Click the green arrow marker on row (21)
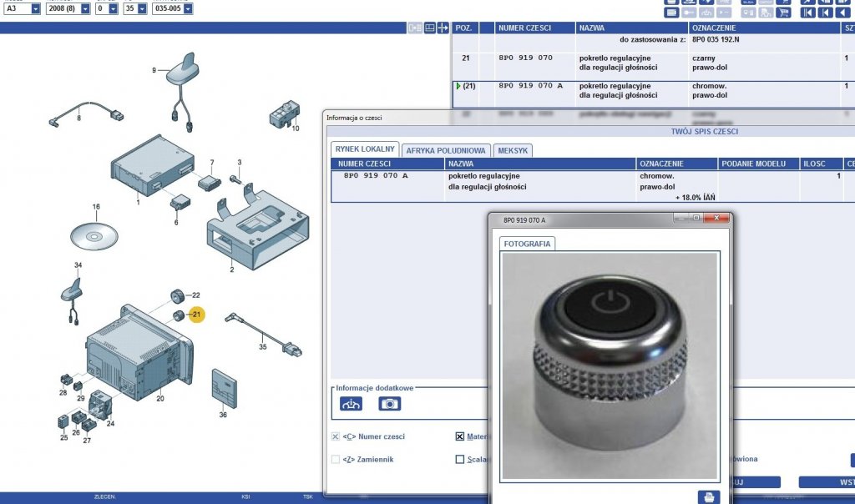 tap(458, 86)
